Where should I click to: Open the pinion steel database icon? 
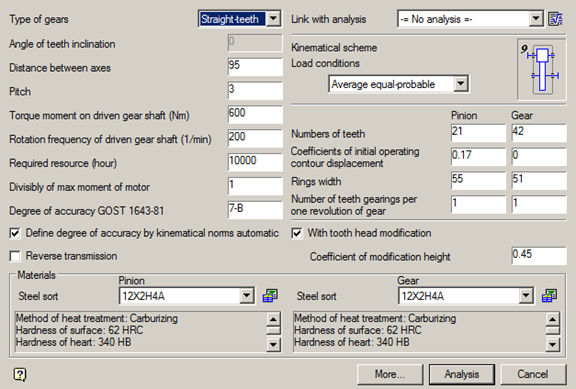[x=270, y=296]
